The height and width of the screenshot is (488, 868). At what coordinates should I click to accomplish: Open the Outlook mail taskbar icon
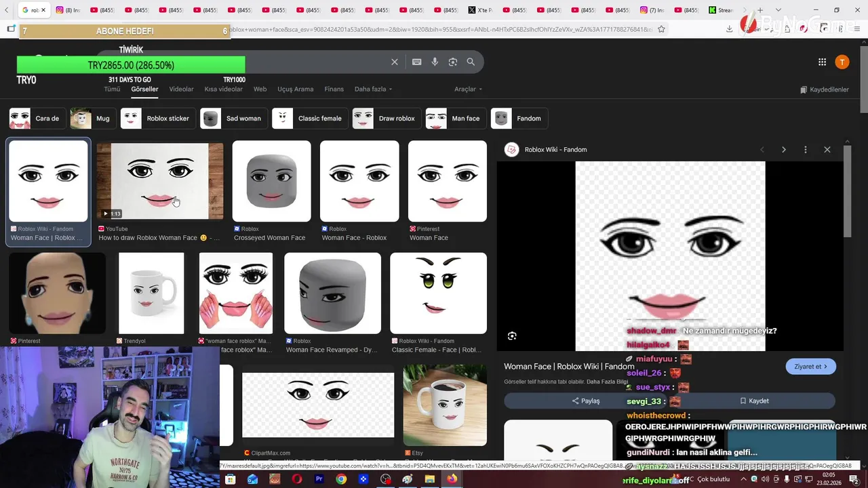[x=252, y=479]
